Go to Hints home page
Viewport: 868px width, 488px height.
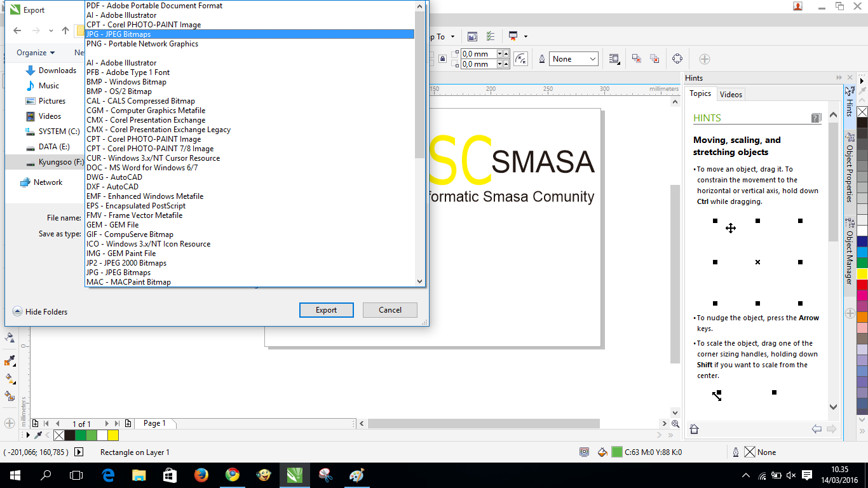tap(694, 430)
